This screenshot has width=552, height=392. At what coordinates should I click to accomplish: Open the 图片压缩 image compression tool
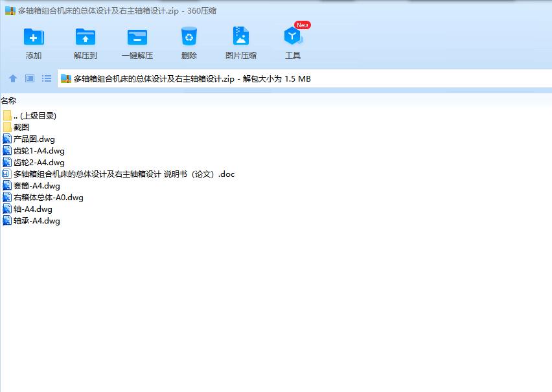pos(241,36)
